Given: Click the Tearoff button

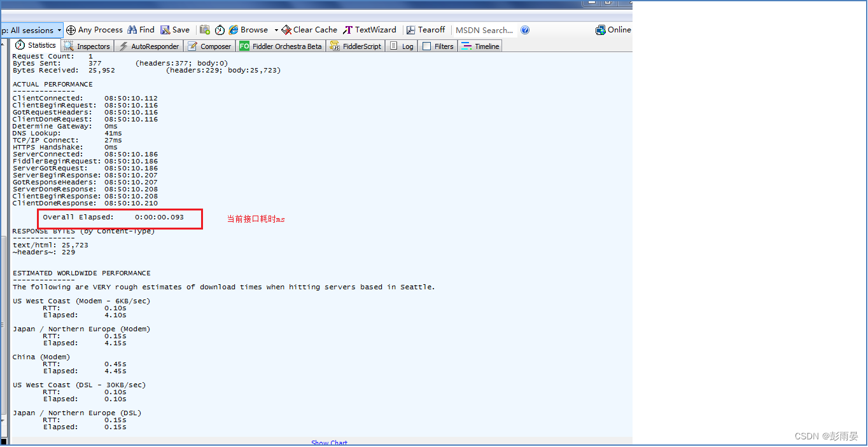Looking at the screenshot, I should click(x=426, y=30).
